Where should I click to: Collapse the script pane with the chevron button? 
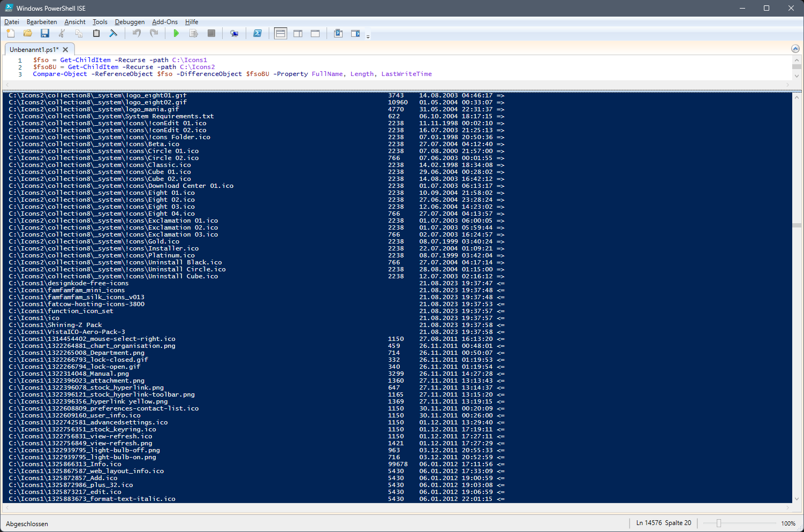[x=795, y=49]
